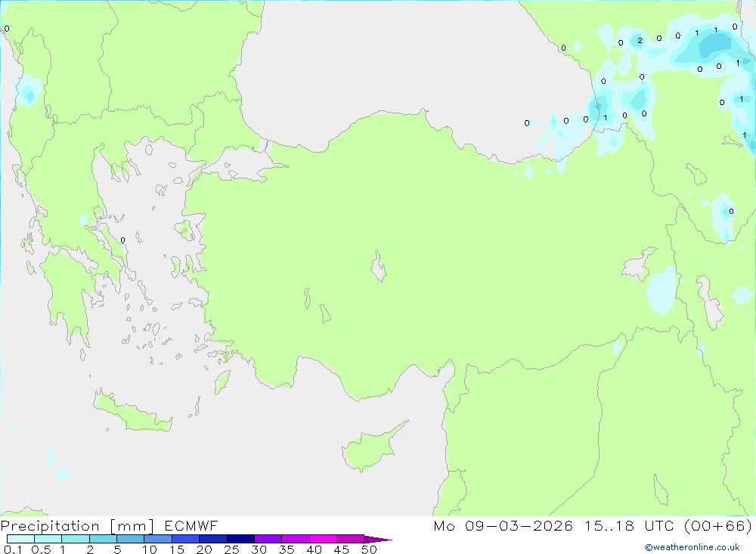Image resolution: width=756 pixels, height=554 pixels.
Task: Pick the 10–15 mm legend color swatch
Action: [x=157, y=539]
